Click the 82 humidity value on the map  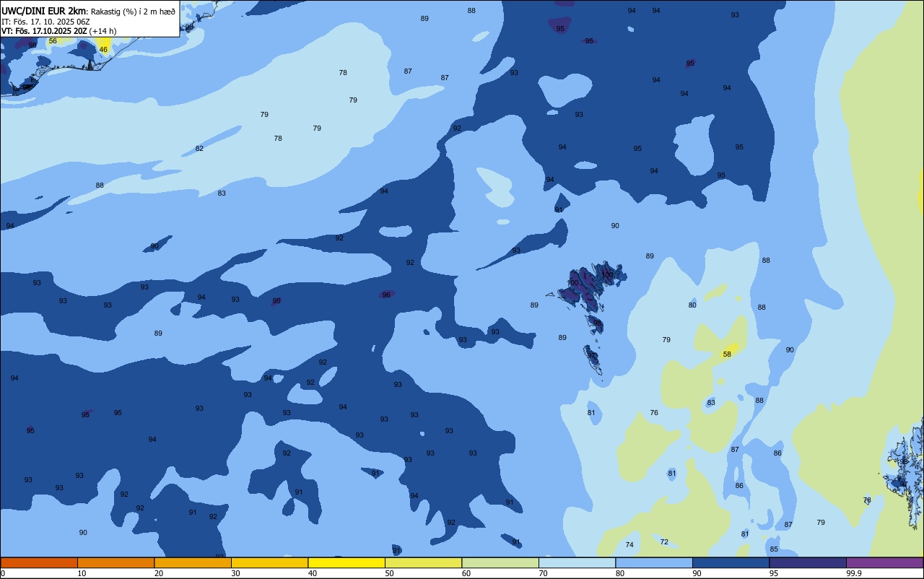pyautogui.click(x=199, y=149)
